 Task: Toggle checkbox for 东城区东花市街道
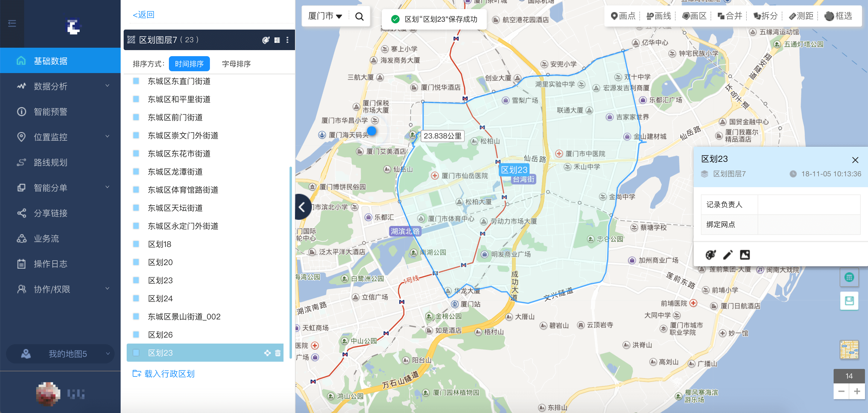pos(136,154)
